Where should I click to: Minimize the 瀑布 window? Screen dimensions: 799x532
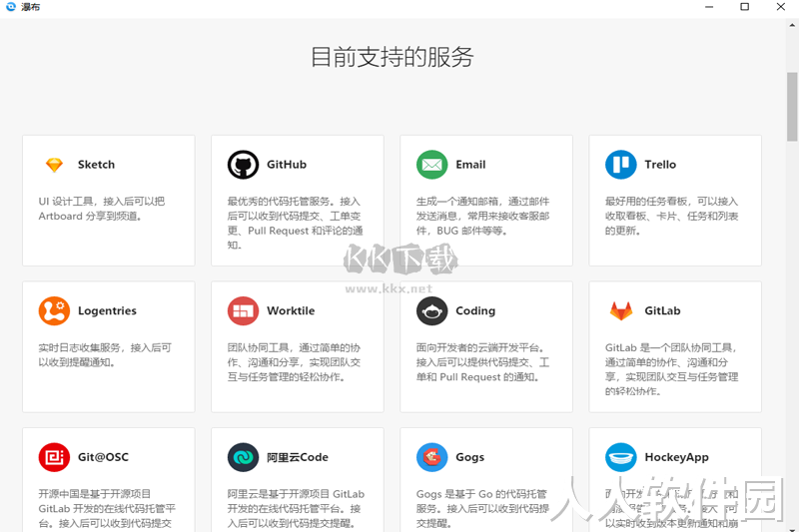[x=709, y=7]
